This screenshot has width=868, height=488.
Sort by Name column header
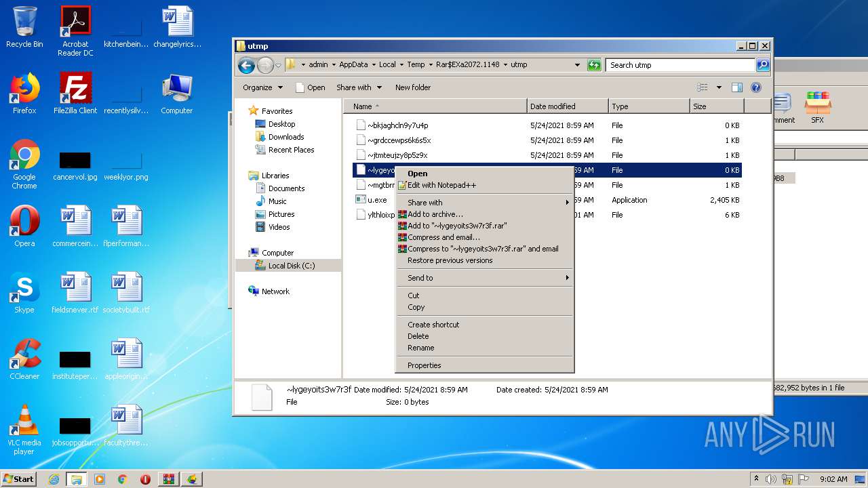click(435, 106)
